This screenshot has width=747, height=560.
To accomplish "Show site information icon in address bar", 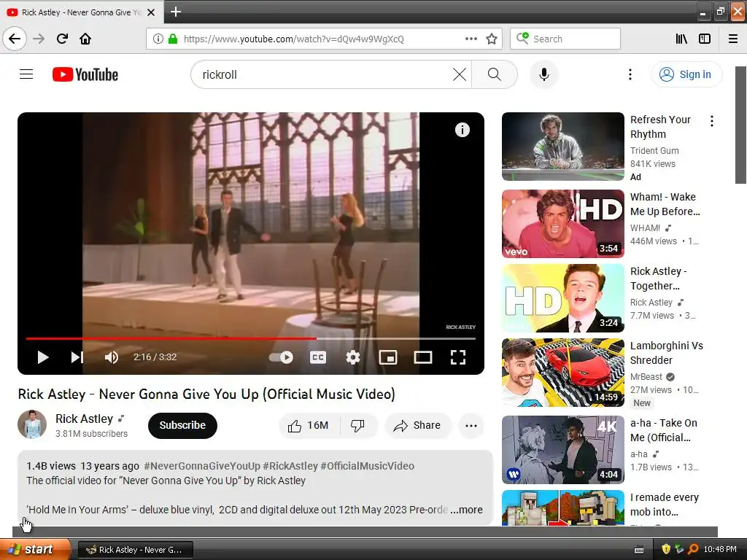I will pyautogui.click(x=158, y=39).
